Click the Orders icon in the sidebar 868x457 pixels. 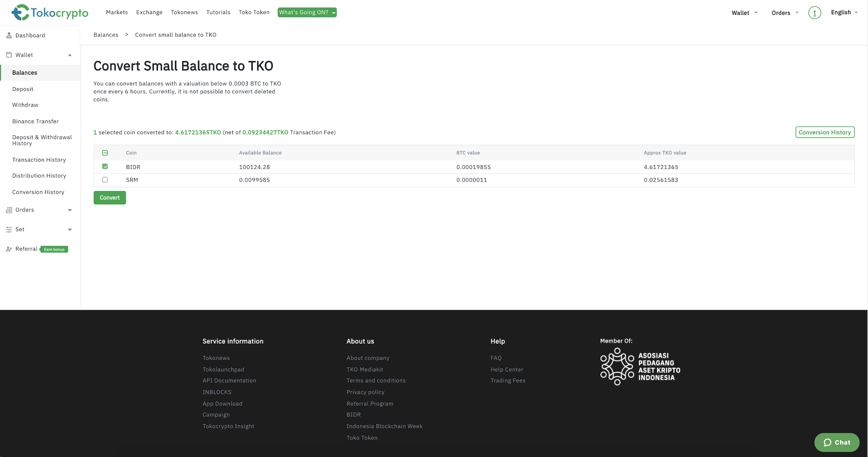tap(9, 210)
